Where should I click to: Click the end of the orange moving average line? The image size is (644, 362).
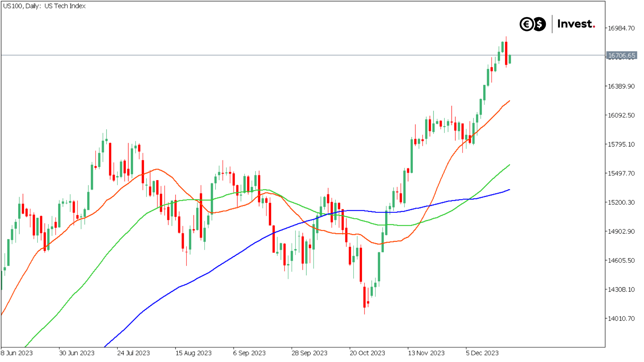pyautogui.click(x=509, y=101)
